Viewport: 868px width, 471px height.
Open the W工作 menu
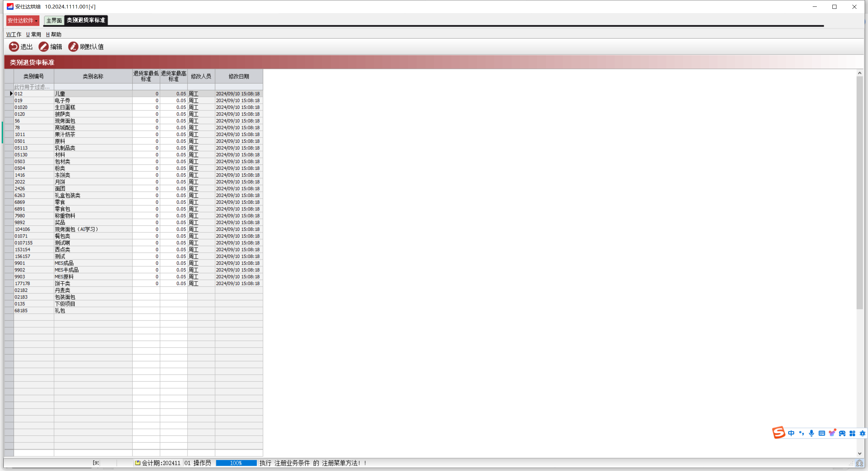(14, 35)
